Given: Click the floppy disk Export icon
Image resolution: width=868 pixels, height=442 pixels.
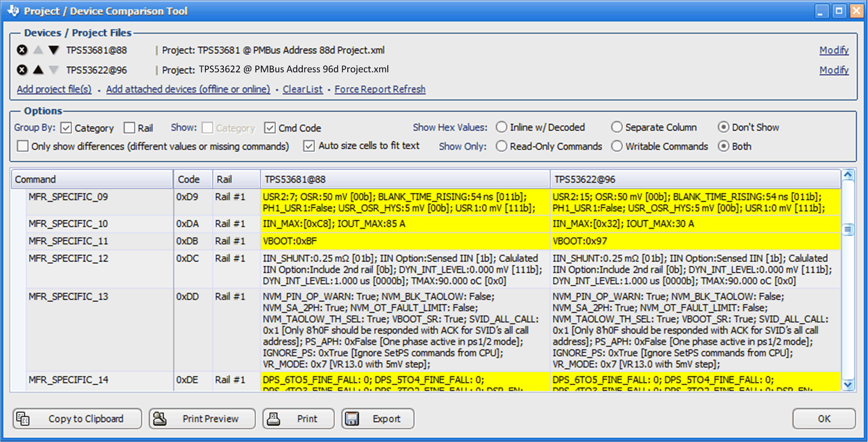Looking at the screenshot, I should (x=352, y=419).
